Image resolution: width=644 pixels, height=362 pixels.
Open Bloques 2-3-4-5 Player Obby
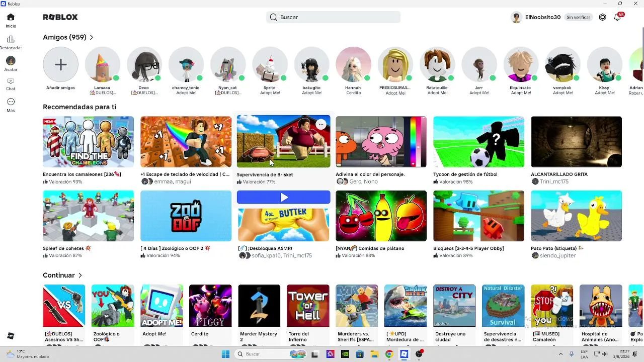[478, 216]
